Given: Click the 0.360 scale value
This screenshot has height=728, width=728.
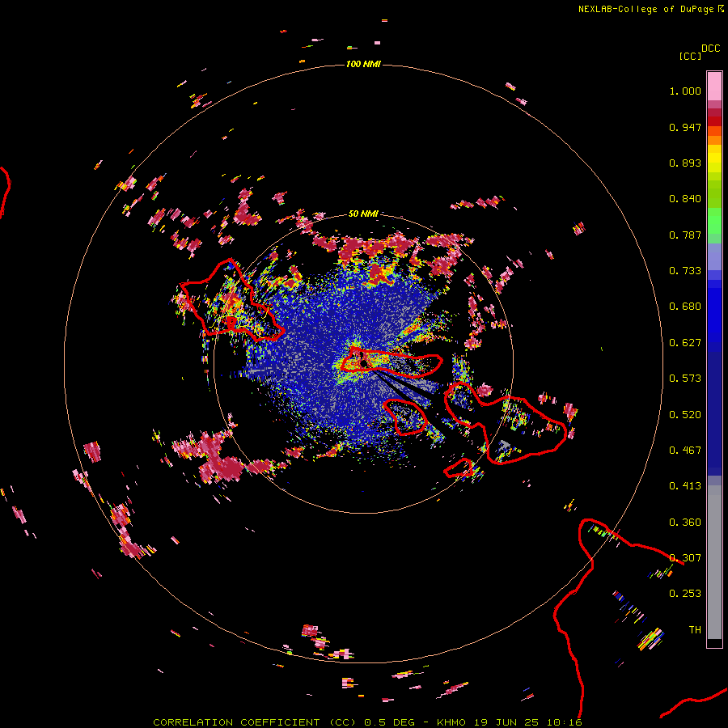Looking at the screenshot, I should [x=685, y=523].
